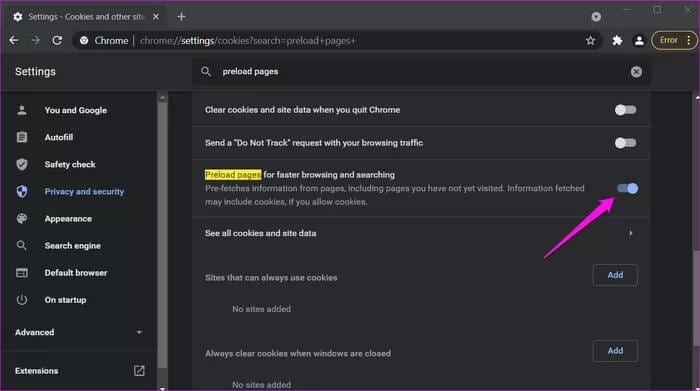Viewport: 700px width, 391px height.
Task: Click the Autofill clipboard icon
Action: click(22, 137)
